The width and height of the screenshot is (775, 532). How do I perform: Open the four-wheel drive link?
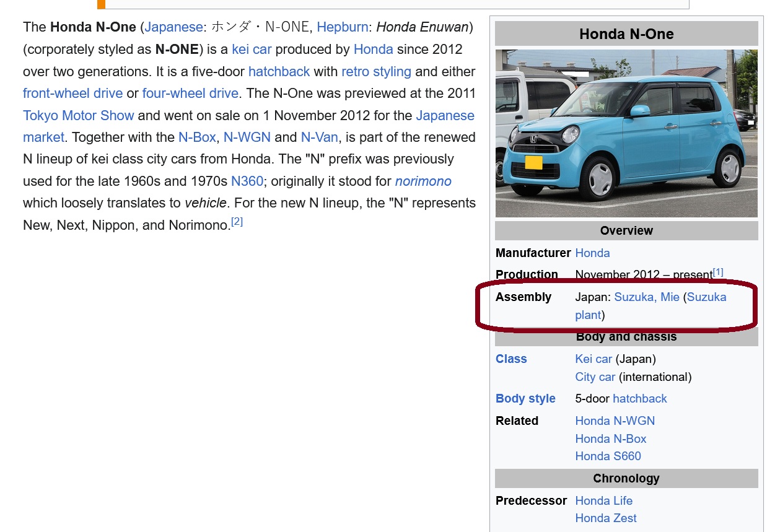[190, 94]
